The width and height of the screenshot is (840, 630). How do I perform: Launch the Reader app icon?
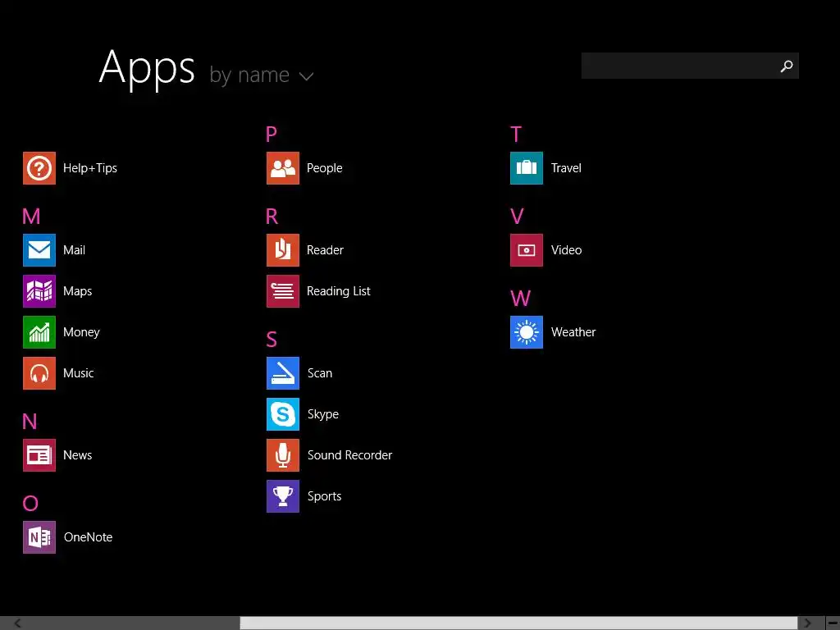[x=283, y=250]
